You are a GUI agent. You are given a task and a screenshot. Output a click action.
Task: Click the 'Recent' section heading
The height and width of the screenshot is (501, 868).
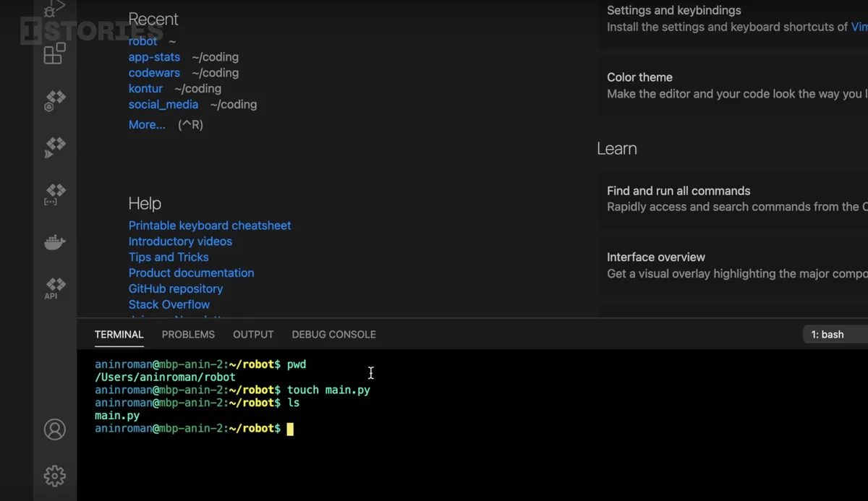coord(153,20)
